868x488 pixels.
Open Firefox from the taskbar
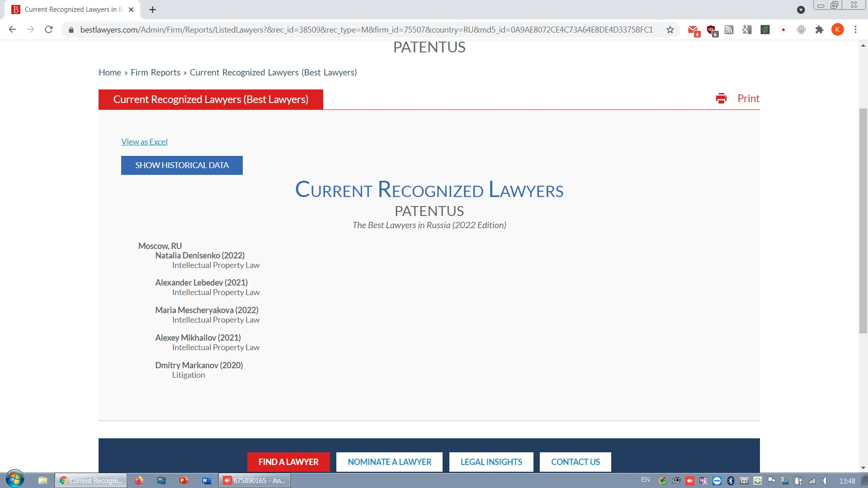[x=138, y=480]
